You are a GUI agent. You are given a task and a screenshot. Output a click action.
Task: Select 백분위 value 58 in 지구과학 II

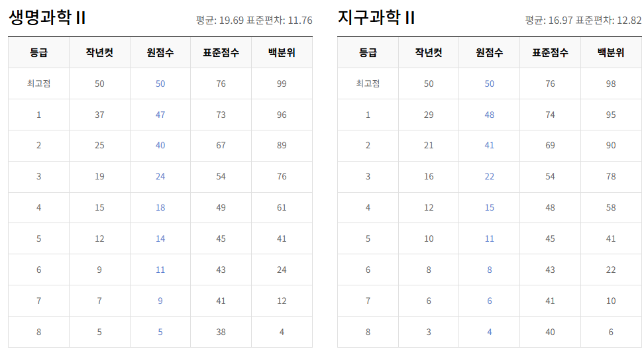(611, 208)
